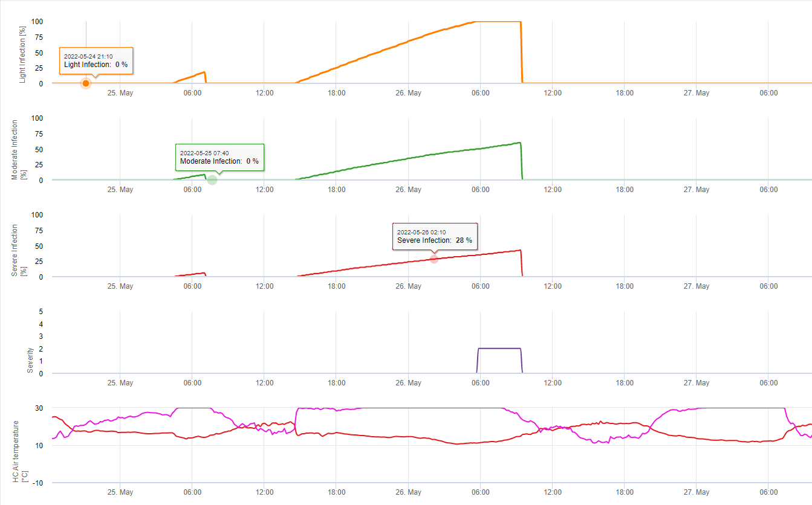Select the Light Infection [%] y-axis title

pyautogui.click(x=22, y=54)
